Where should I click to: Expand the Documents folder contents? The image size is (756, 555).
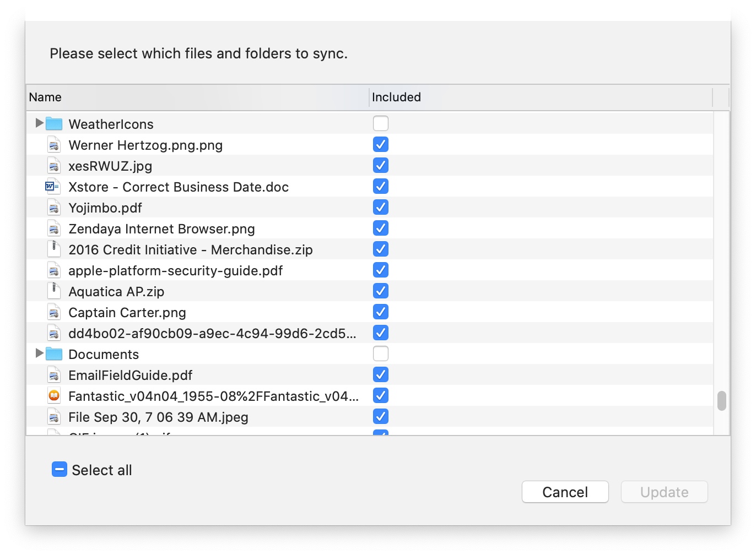point(39,353)
